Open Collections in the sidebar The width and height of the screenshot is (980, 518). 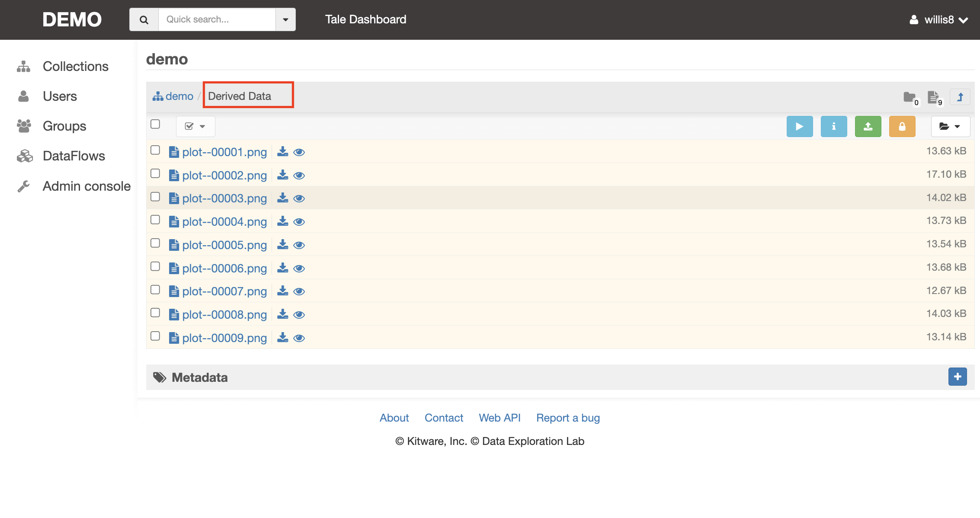(75, 66)
